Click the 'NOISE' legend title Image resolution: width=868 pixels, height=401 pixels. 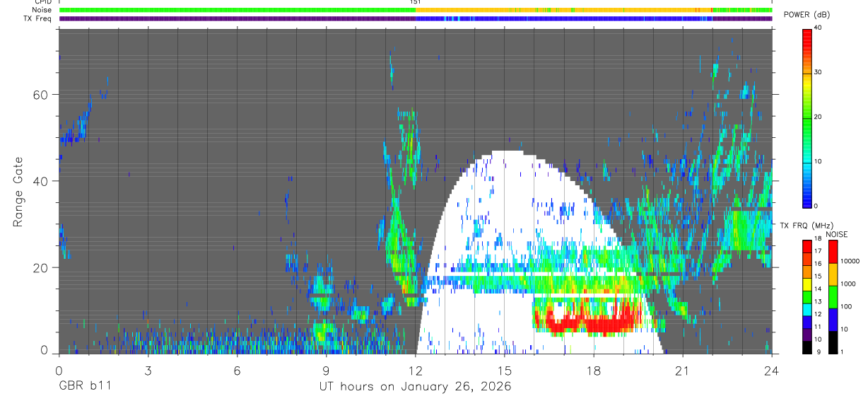click(x=837, y=234)
